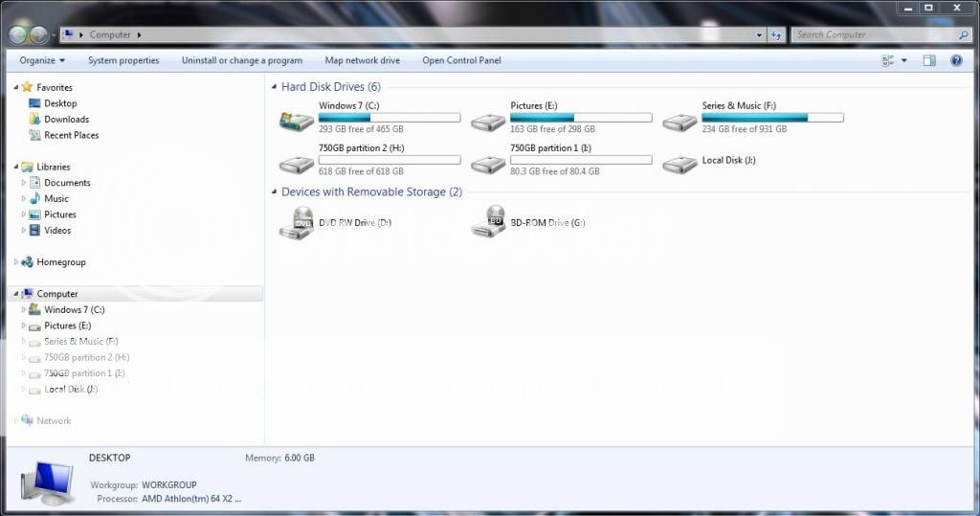Click the Series & Music (F:) usage bar

pos(772,118)
